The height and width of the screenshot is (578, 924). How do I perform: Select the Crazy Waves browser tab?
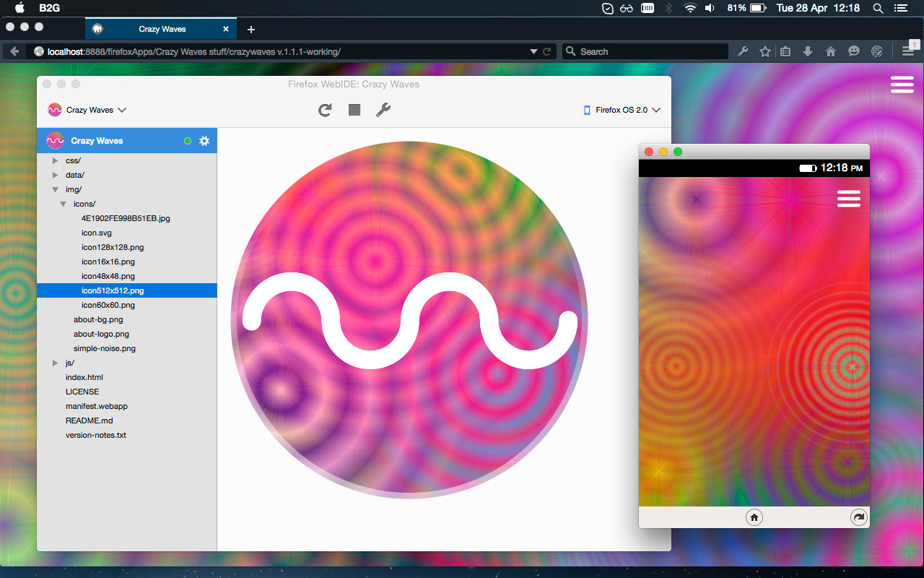click(x=162, y=29)
